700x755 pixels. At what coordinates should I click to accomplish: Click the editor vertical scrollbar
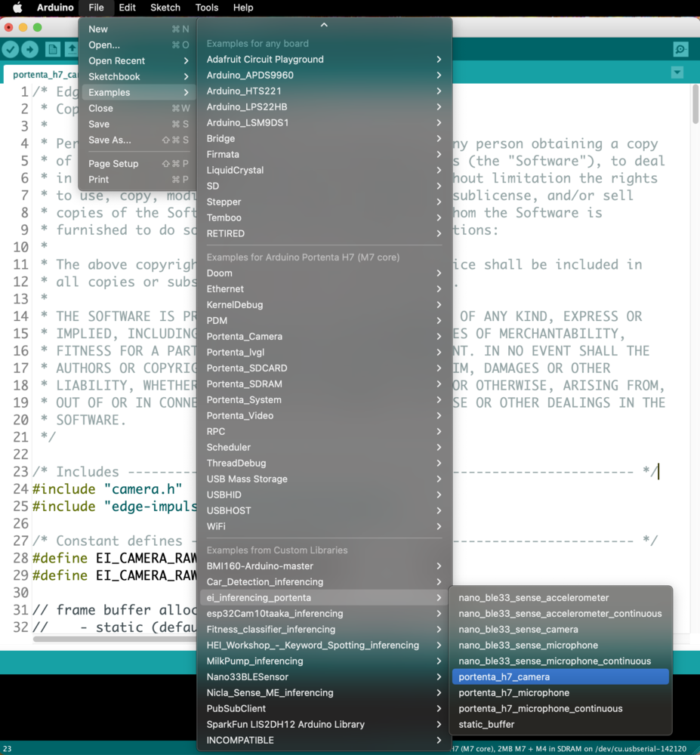[x=695, y=104]
